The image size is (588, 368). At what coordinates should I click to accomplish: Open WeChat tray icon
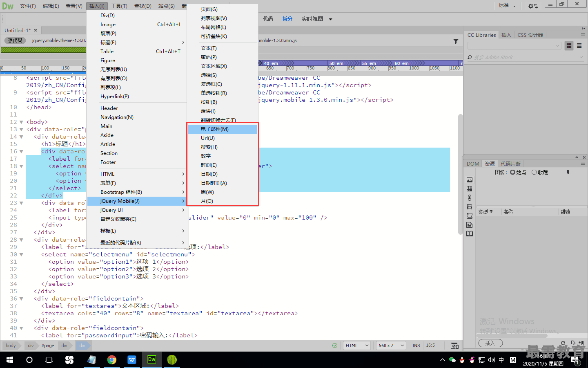[x=452, y=360]
